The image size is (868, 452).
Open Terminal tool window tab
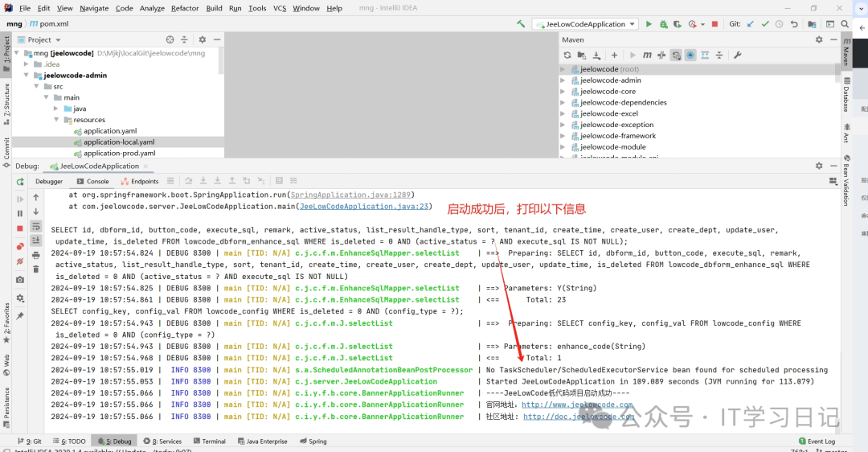click(209, 442)
